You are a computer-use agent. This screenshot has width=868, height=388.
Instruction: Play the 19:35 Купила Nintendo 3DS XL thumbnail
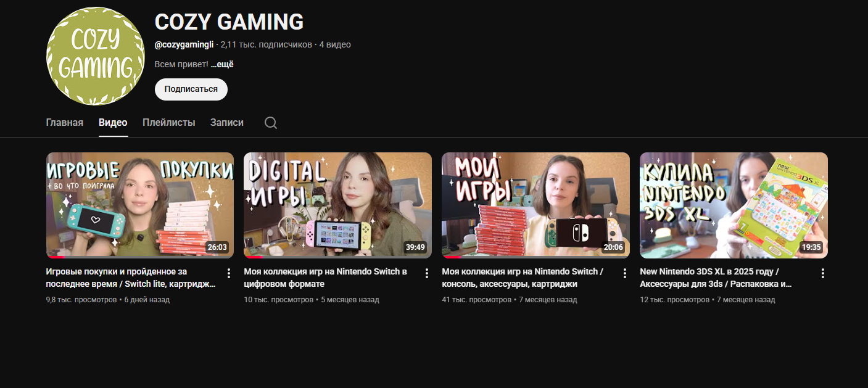(734, 205)
